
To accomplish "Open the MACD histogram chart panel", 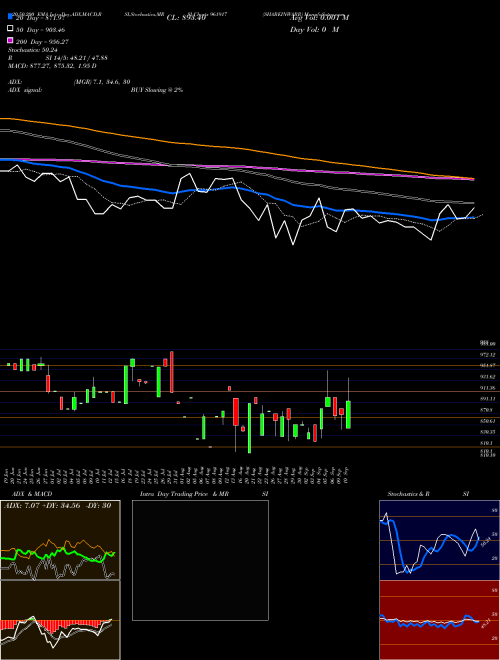I will (x=60, y=620).
